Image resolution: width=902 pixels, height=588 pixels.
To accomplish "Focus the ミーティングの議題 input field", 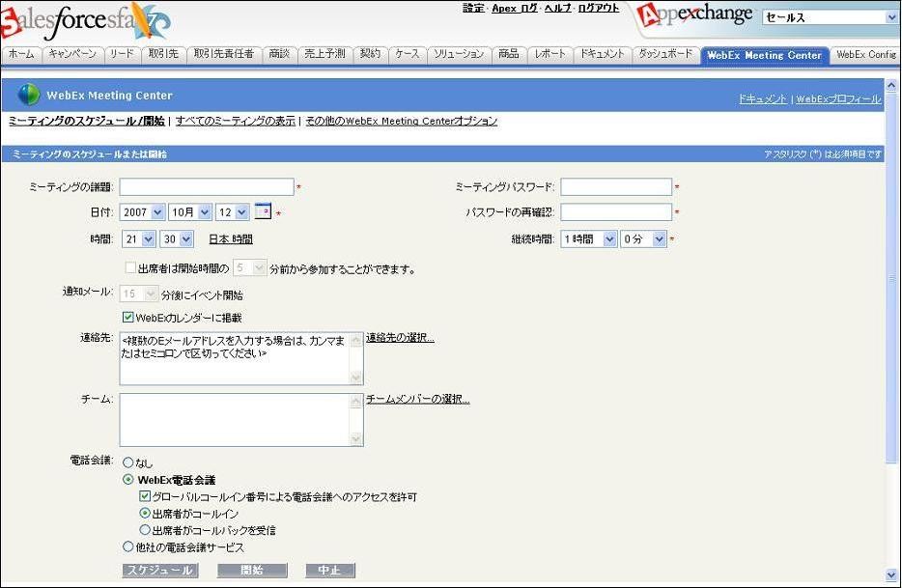I will tap(207, 187).
